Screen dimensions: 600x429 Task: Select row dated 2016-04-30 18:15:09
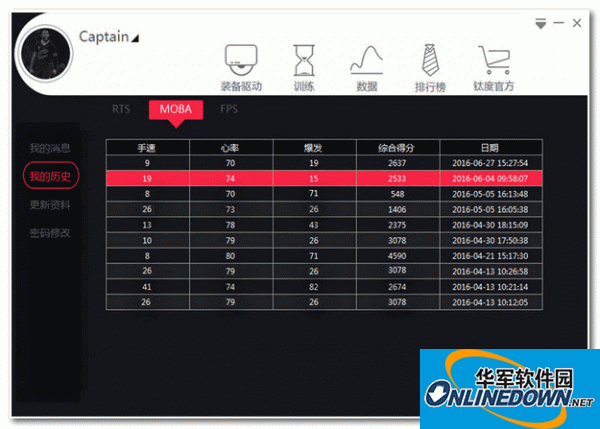click(324, 225)
